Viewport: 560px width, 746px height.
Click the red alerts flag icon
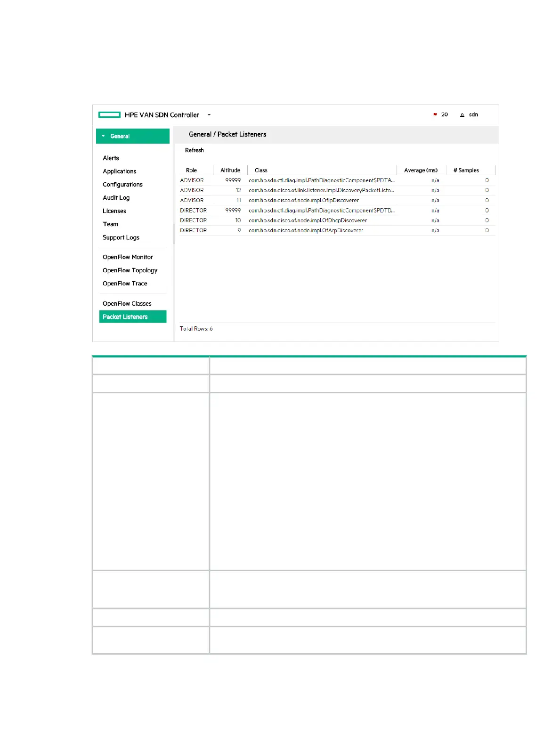(x=435, y=114)
